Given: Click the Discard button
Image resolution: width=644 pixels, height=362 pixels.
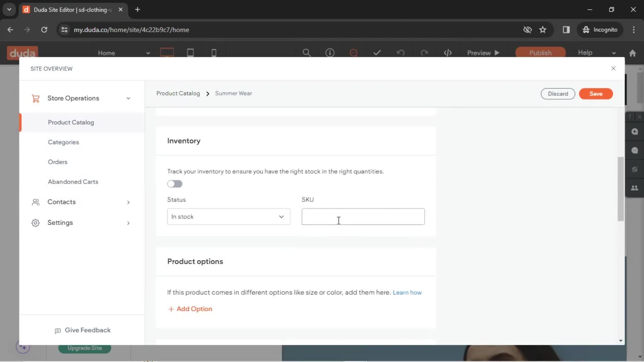Looking at the screenshot, I should coord(558,94).
